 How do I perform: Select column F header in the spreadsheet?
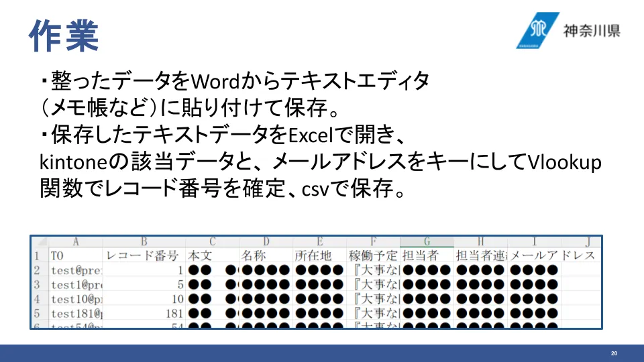(x=373, y=241)
